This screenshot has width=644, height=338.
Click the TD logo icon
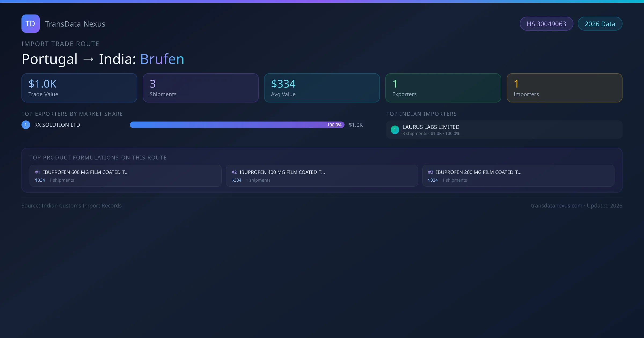tap(30, 24)
